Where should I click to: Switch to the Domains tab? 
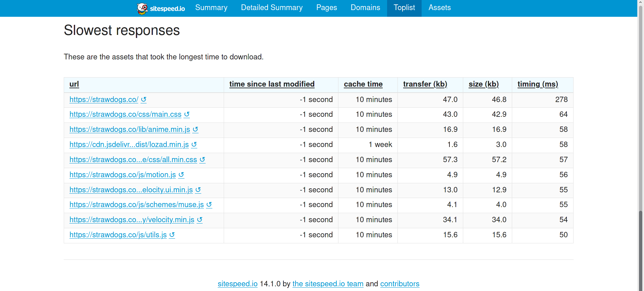(365, 8)
